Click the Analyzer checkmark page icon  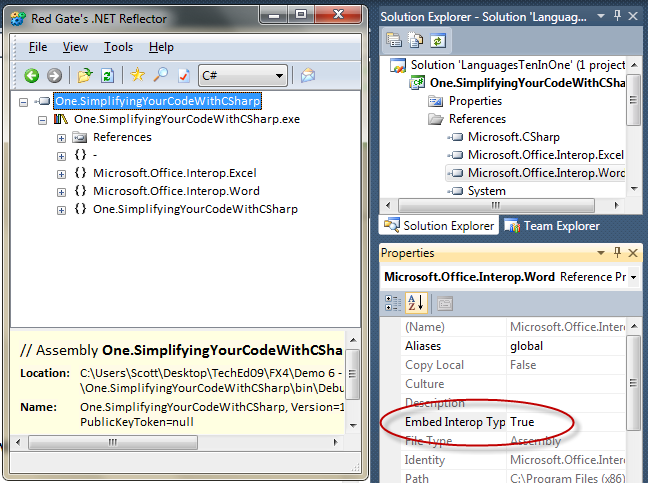[184, 76]
